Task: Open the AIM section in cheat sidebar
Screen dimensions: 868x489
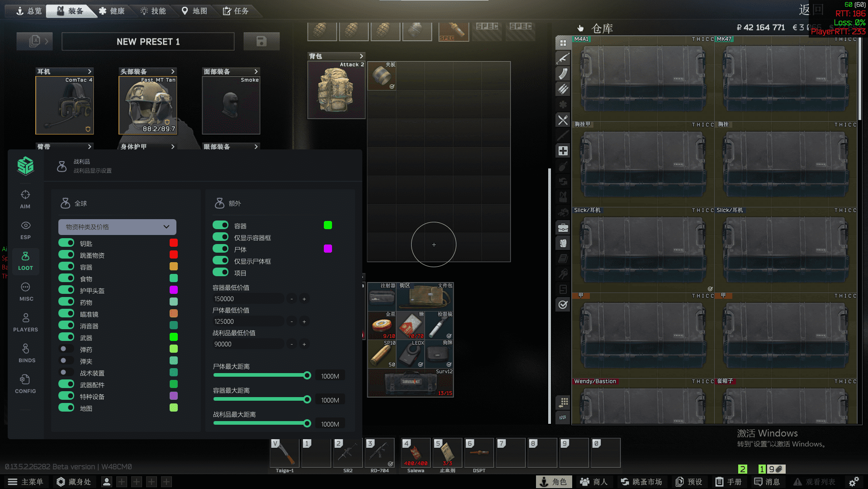Action: click(25, 199)
